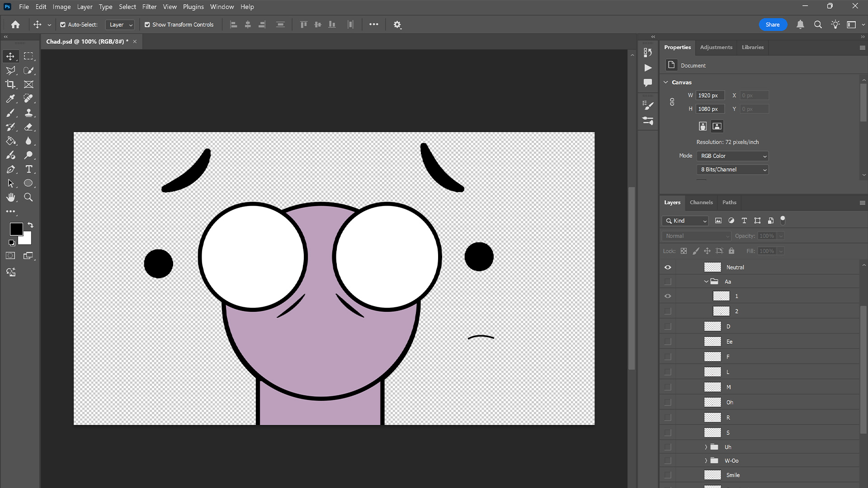Select the Zoom tool
Screen dimensions: 868x488
coord(28,197)
